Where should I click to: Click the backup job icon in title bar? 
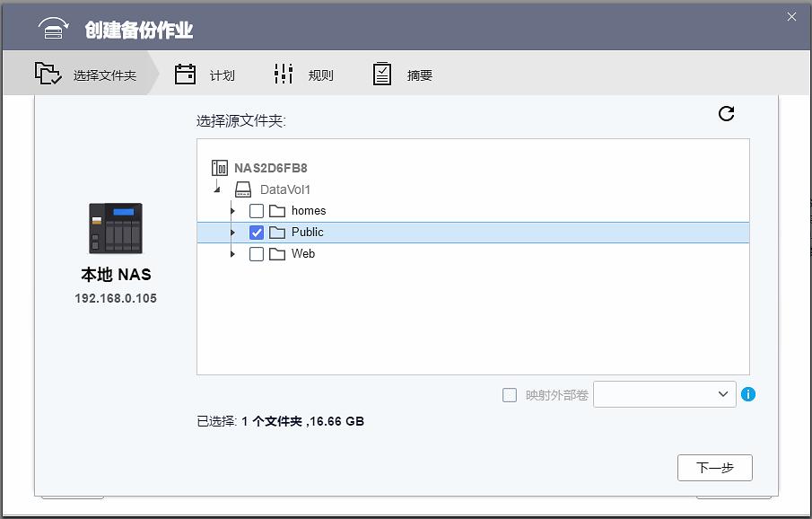[52, 27]
